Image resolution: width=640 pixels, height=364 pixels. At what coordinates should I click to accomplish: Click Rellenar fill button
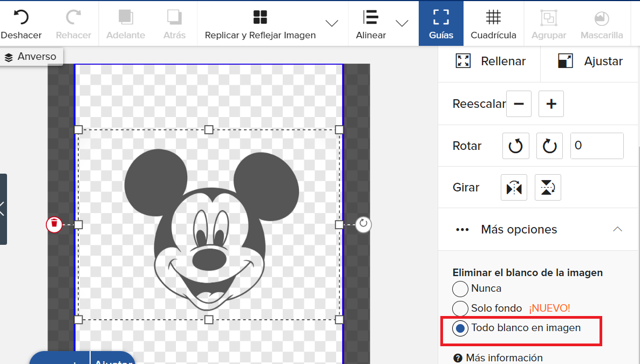click(490, 61)
